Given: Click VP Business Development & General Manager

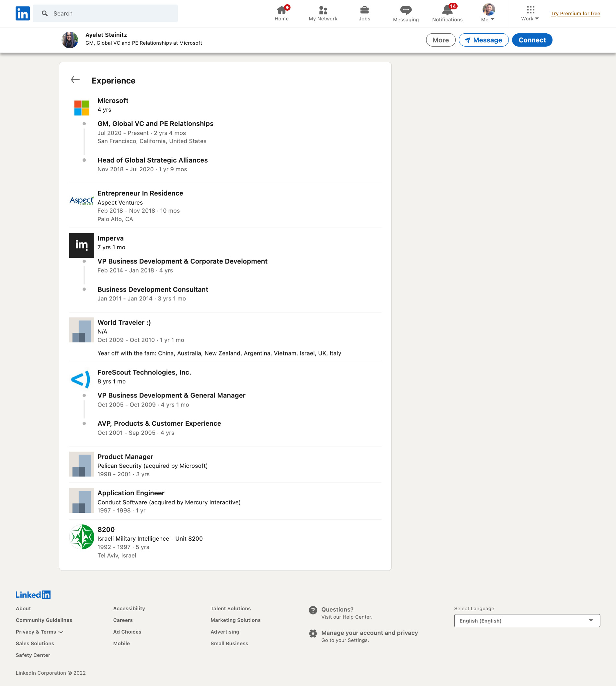Looking at the screenshot, I should (172, 395).
